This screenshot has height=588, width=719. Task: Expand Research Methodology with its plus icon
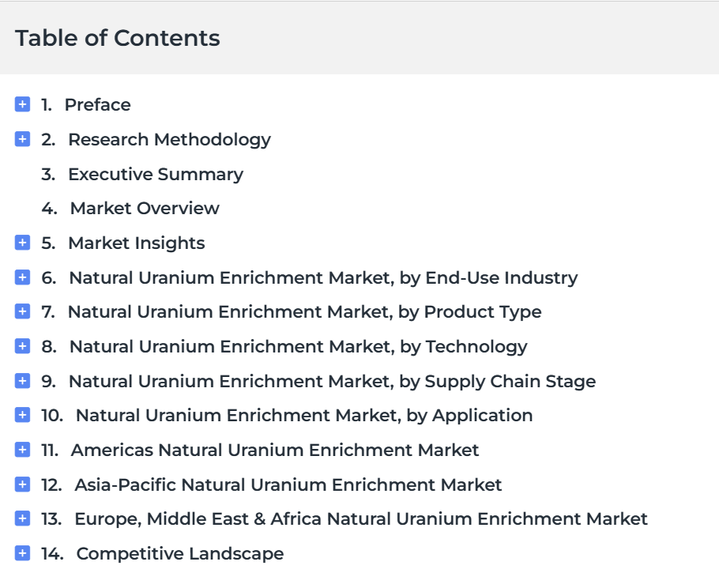pyautogui.click(x=22, y=139)
